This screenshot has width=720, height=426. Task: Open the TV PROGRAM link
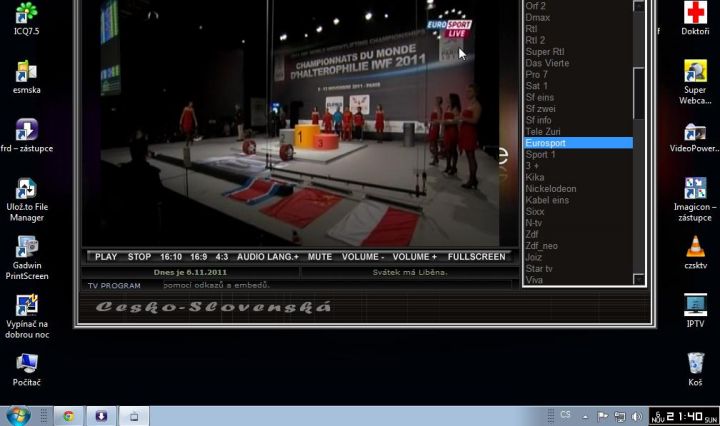[x=114, y=286]
